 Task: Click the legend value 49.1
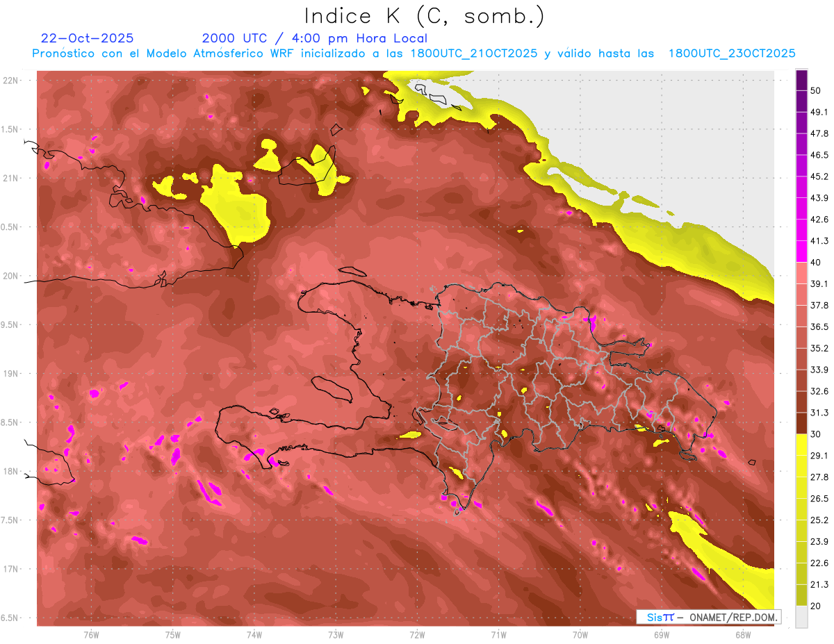(x=819, y=112)
